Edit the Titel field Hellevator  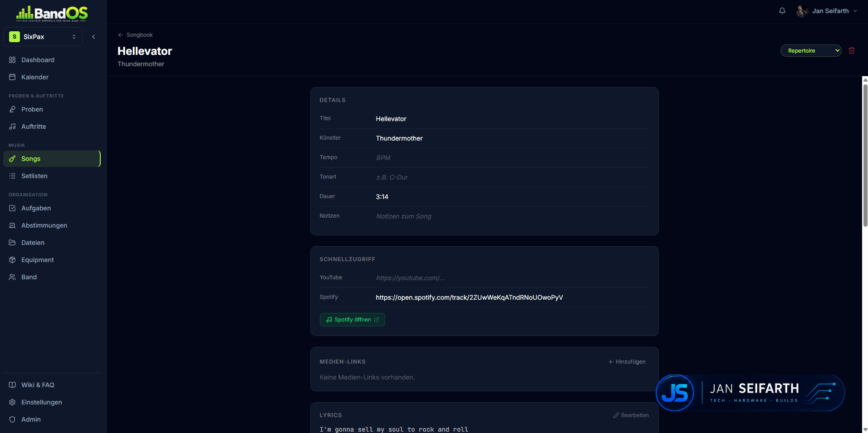coord(512,119)
